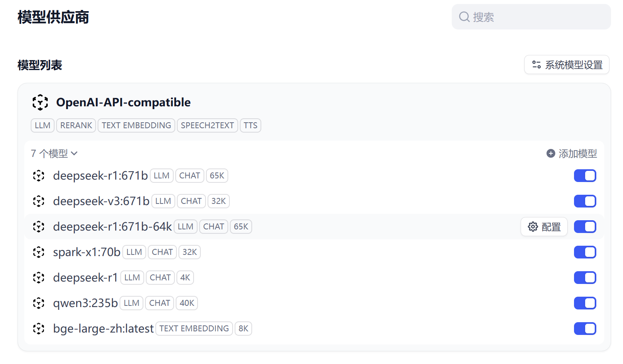The image size is (623, 364).
Task: Click the spark-x1:70b model icon
Action: (x=39, y=252)
